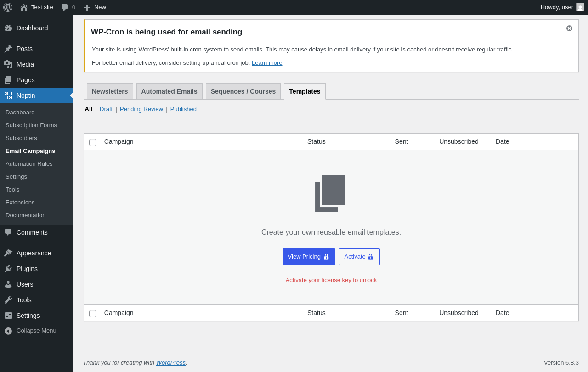Dismiss the WP-Cron notice
The height and width of the screenshot is (372, 588).
pos(569,28)
